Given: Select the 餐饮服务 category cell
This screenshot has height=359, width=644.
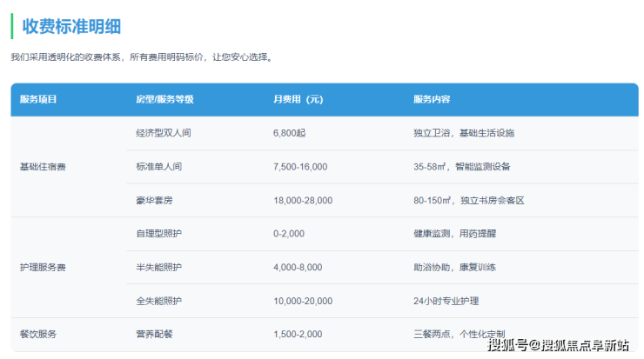Looking at the screenshot, I should (38, 335).
